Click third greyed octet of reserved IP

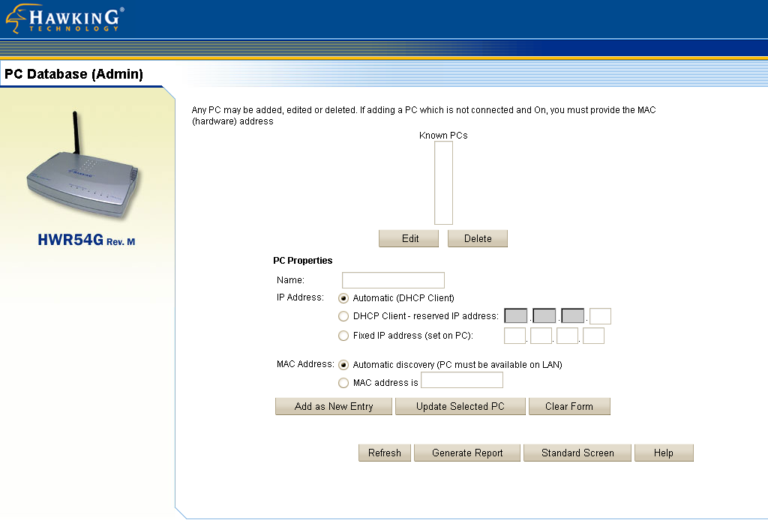[572, 315]
